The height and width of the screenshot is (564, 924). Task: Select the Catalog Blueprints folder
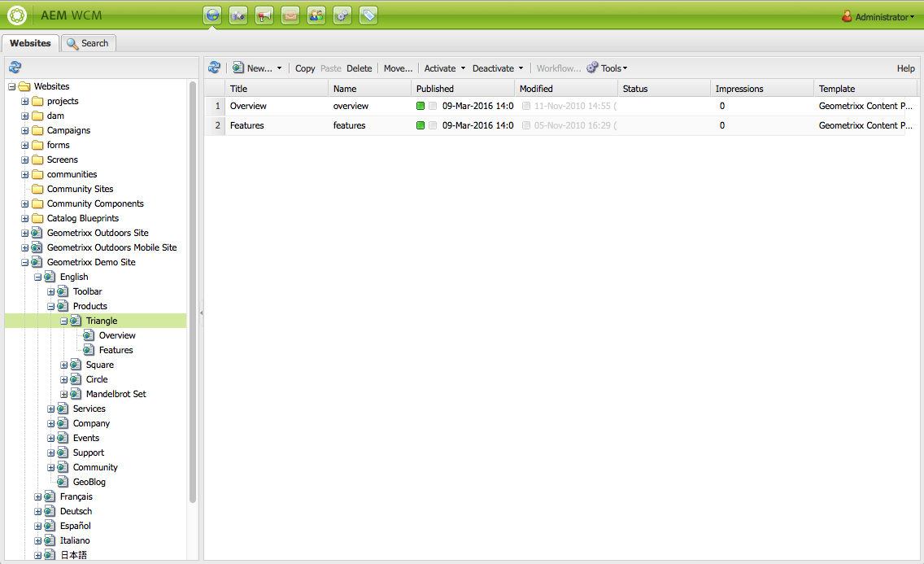point(82,218)
